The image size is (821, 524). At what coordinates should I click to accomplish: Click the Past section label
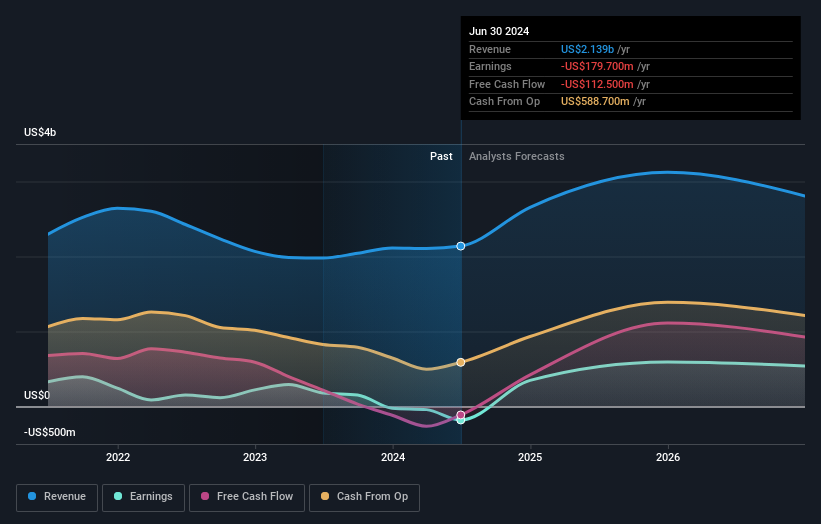(x=441, y=156)
